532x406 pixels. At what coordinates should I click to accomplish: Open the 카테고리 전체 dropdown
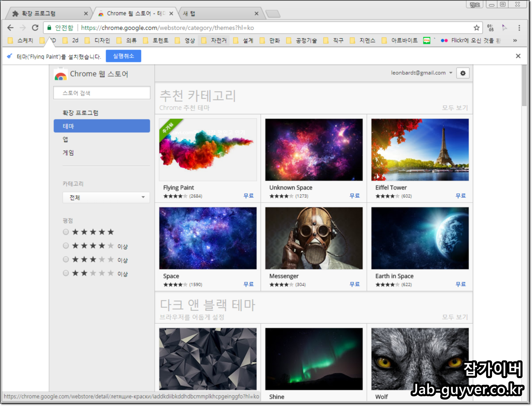[x=106, y=197]
